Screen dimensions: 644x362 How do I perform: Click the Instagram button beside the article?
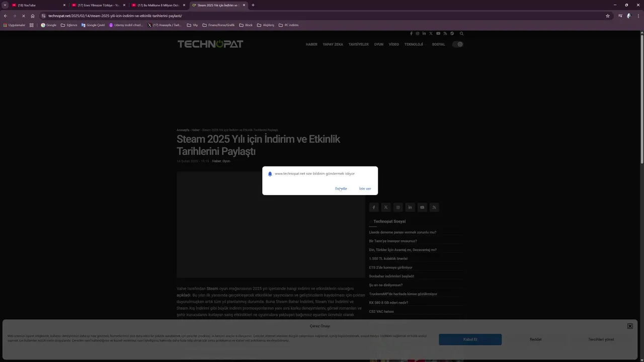pos(398,207)
